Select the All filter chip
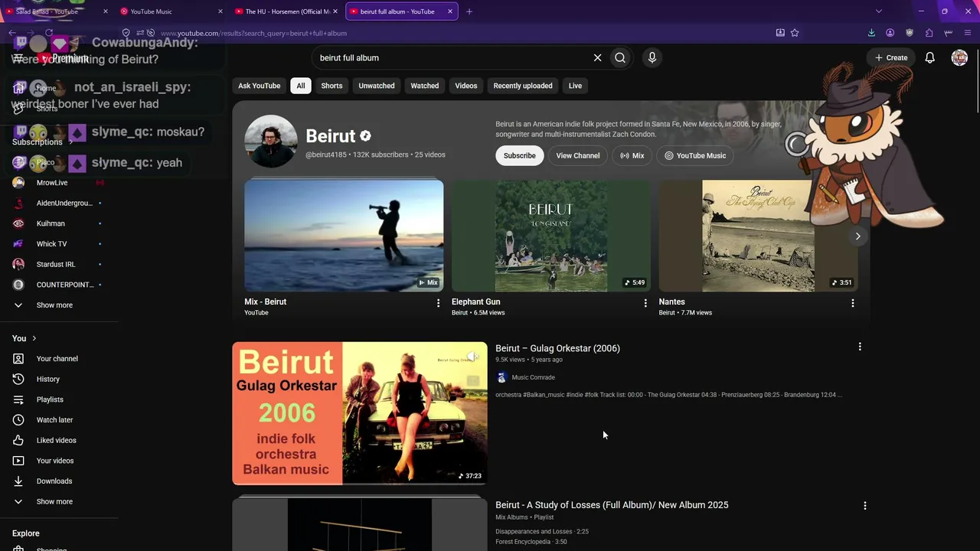The width and height of the screenshot is (980, 551). click(301, 86)
